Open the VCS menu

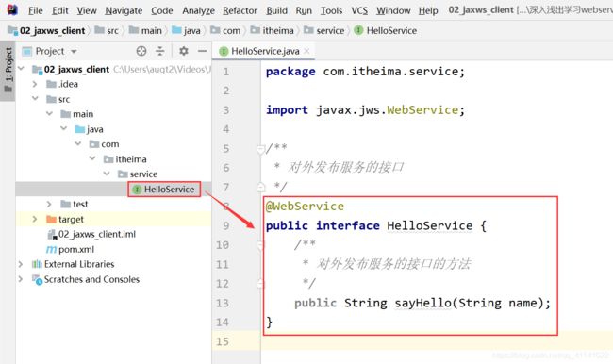click(x=359, y=10)
